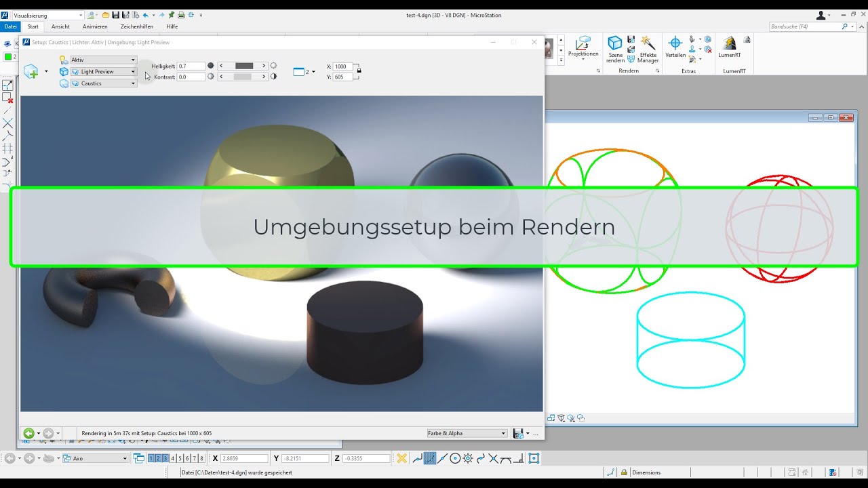
Task: Open the Axo view rotation dropdown
Action: [94, 458]
